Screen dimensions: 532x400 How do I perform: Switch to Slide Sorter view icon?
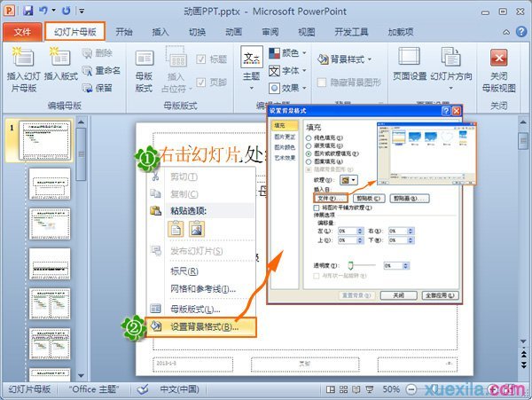click(x=343, y=389)
